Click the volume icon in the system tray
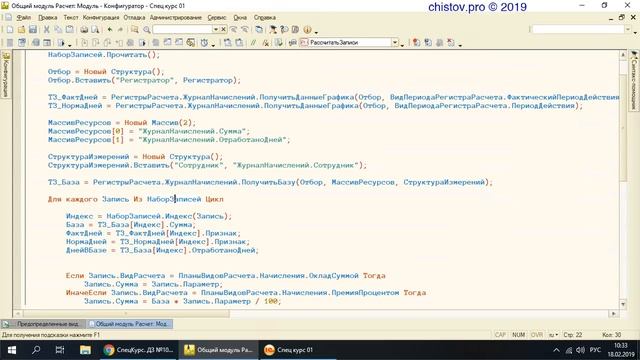This screenshot has height=360, width=640. pyautogui.click(x=580, y=350)
